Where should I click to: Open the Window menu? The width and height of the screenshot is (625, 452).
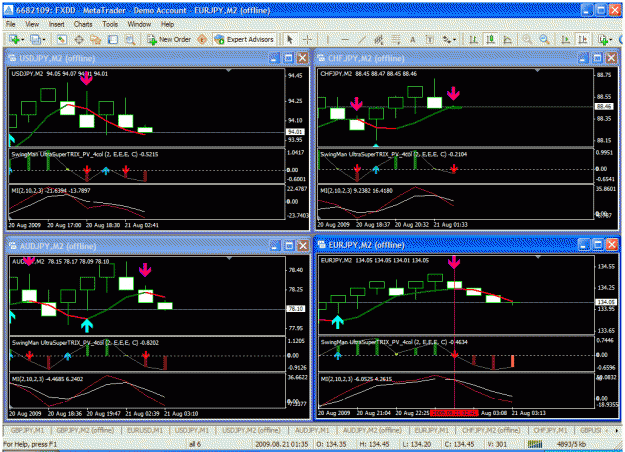click(139, 24)
